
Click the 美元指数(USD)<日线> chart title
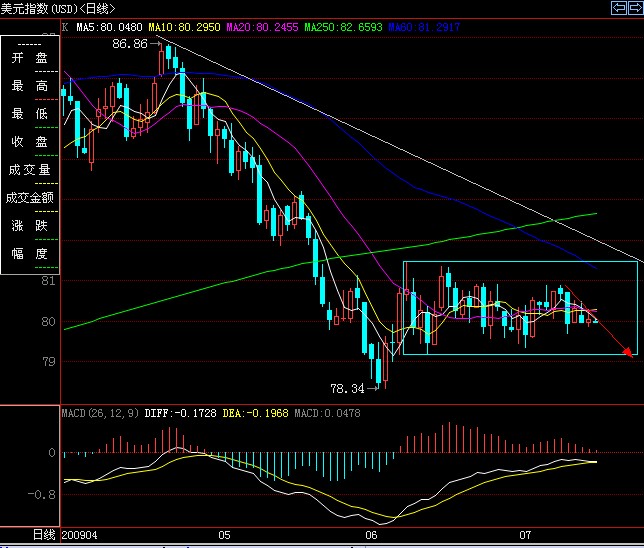pyautogui.click(x=58, y=8)
